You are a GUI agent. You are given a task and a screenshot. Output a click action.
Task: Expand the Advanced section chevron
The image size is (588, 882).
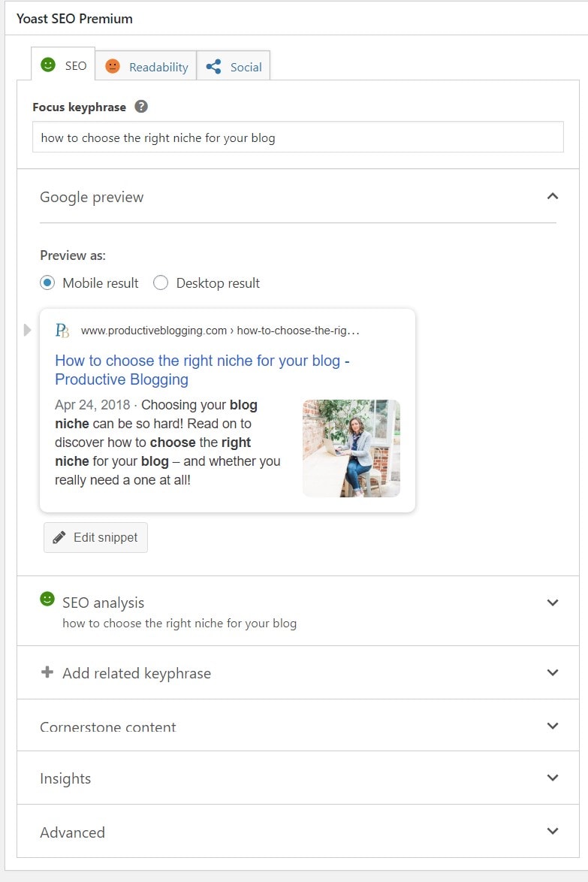553,831
